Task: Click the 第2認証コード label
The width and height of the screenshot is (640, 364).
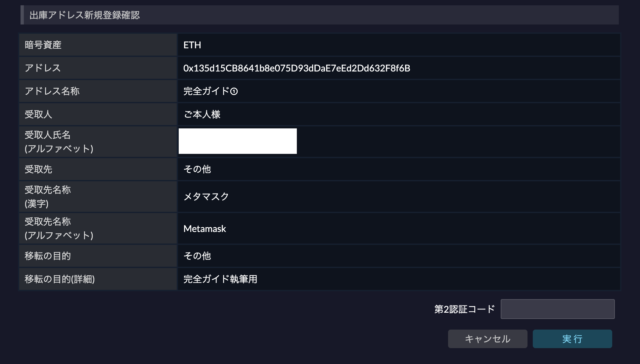Action: pos(465,309)
